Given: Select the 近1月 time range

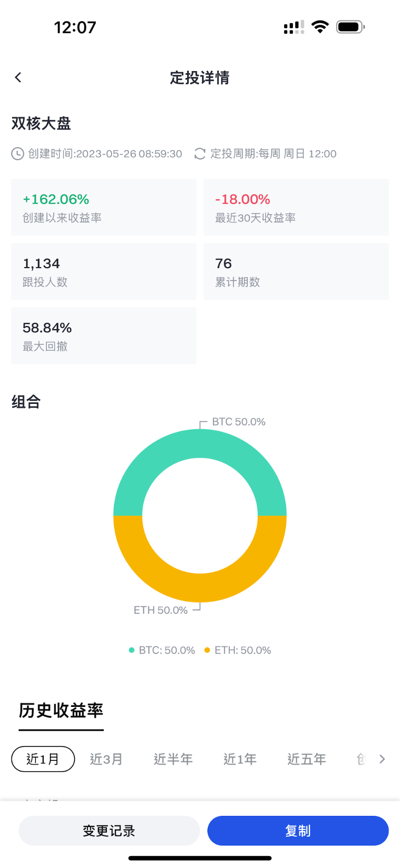Looking at the screenshot, I should [43, 759].
